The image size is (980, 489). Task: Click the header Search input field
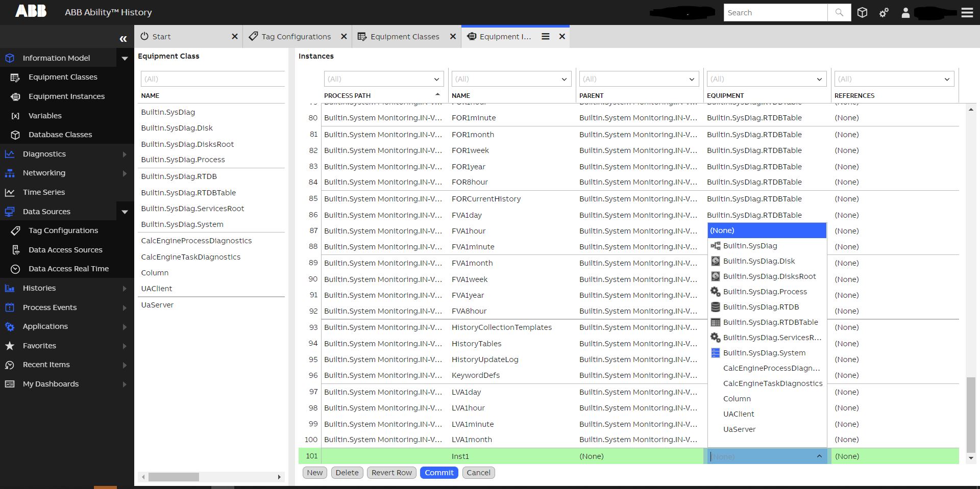pyautogui.click(x=775, y=13)
